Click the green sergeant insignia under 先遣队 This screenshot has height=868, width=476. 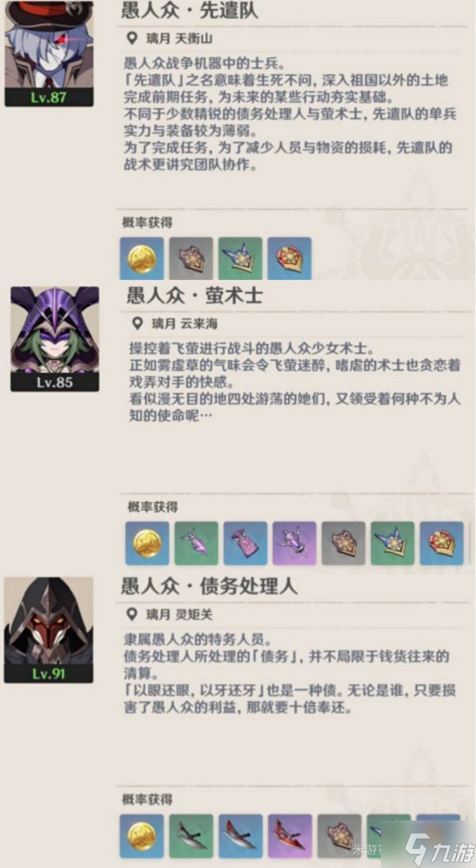240,258
